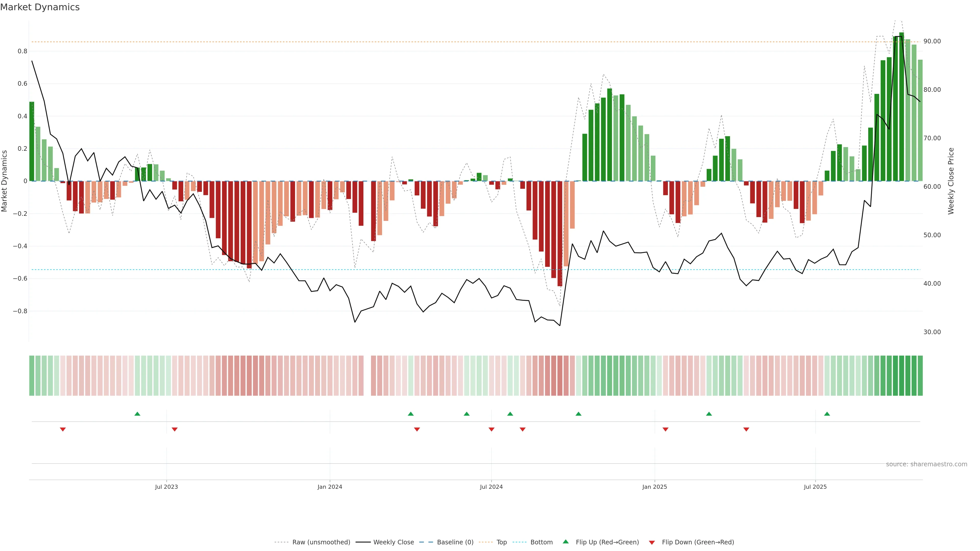Click the Jan 2025 x-axis tick label
980x551 pixels.
coord(654,487)
